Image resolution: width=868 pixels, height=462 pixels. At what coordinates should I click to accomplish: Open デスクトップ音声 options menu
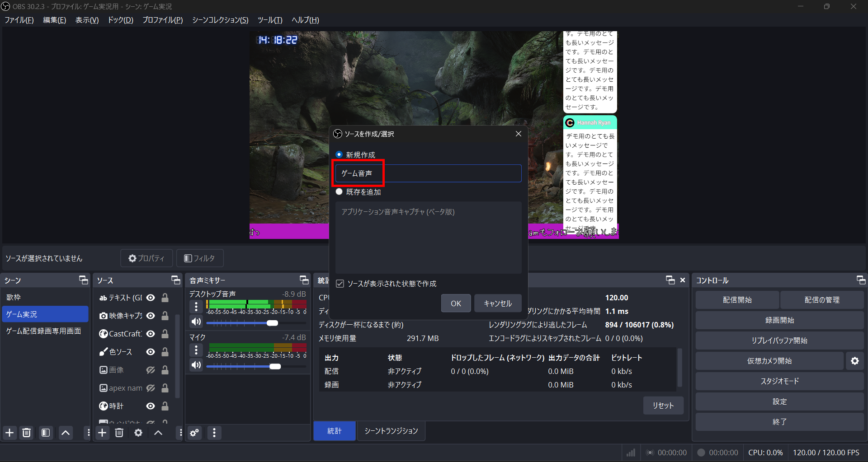tap(196, 306)
